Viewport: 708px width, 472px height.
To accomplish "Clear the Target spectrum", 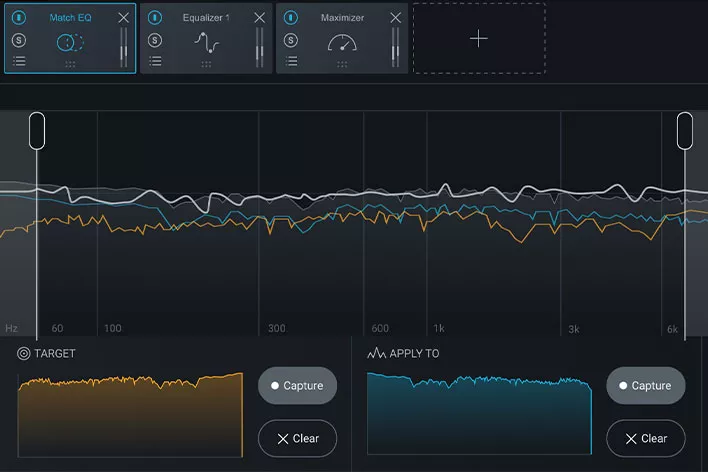I will (297, 438).
